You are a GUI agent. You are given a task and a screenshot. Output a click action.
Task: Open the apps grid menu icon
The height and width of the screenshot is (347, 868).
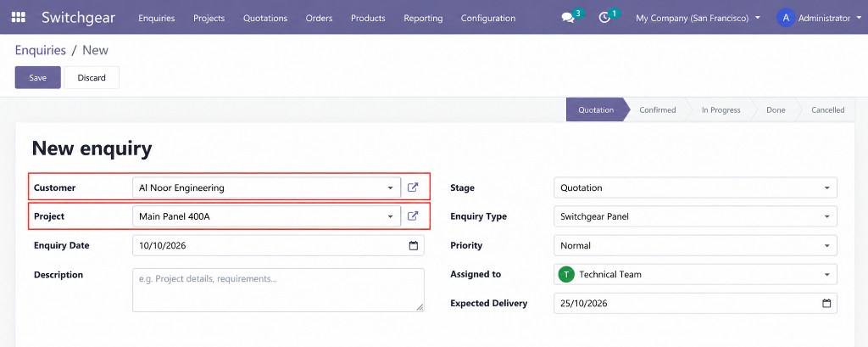pyautogui.click(x=19, y=17)
